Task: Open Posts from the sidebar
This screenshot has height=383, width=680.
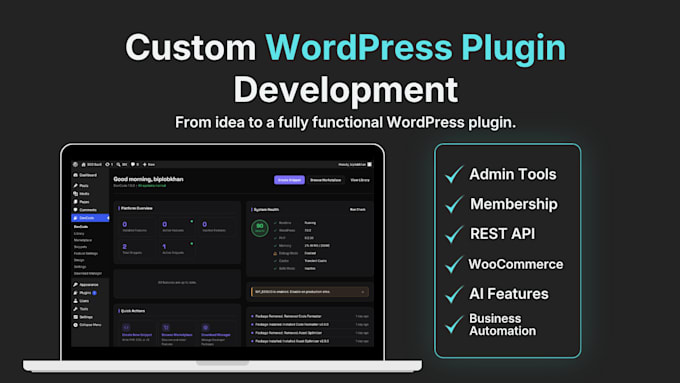Action: [x=81, y=186]
